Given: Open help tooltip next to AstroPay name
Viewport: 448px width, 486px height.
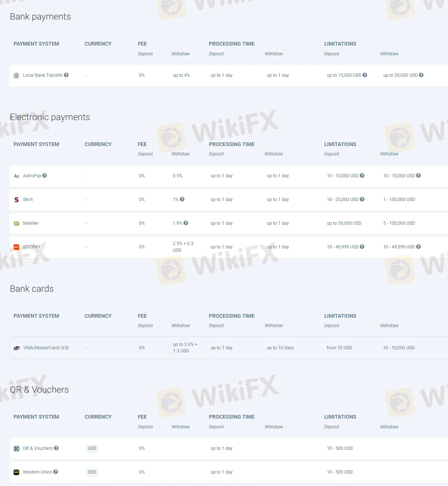Looking at the screenshot, I should (45, 175).
